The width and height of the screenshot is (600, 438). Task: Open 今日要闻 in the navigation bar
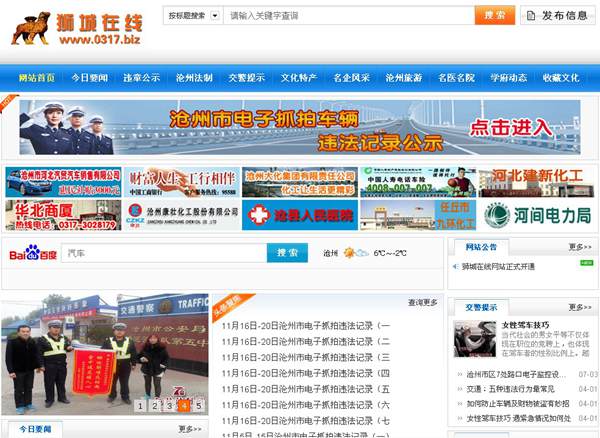click(x=90, y=78)
